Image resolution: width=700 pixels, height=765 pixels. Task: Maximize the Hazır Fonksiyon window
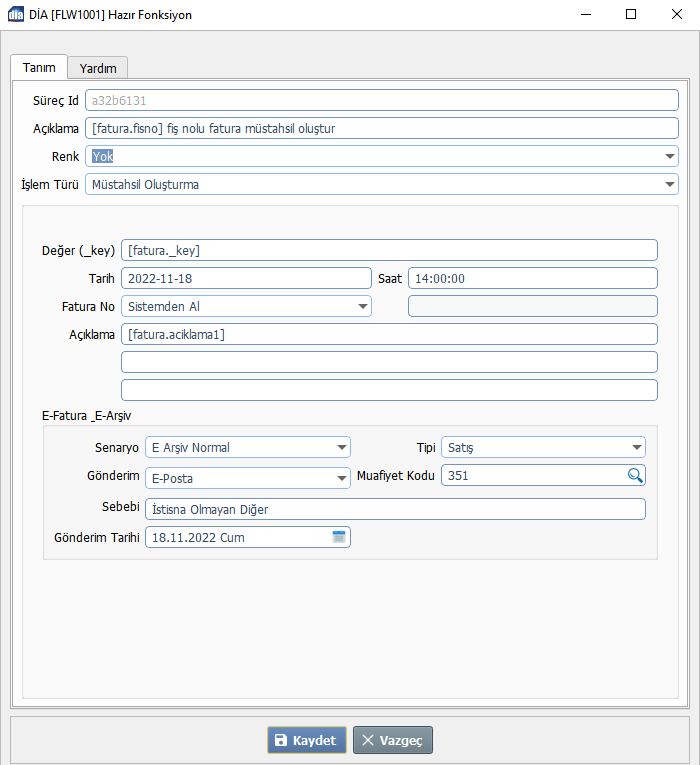coord(630,15)
